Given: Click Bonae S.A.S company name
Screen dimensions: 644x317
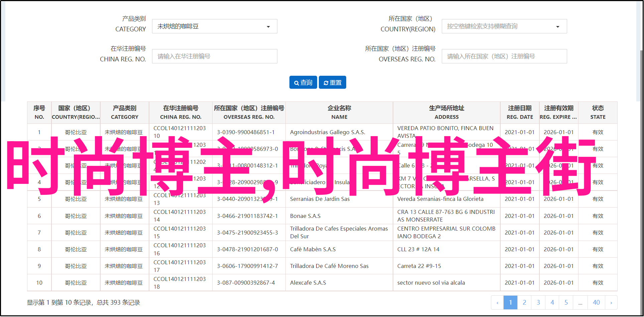Looking at the screenshot, I should [x=305, y=216].
